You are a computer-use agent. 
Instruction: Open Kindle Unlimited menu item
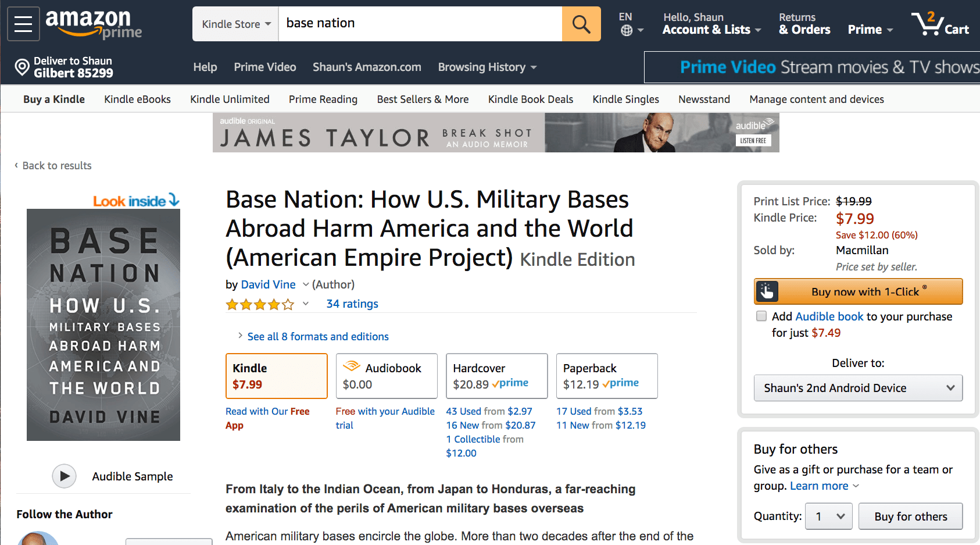tap(230, 99)
